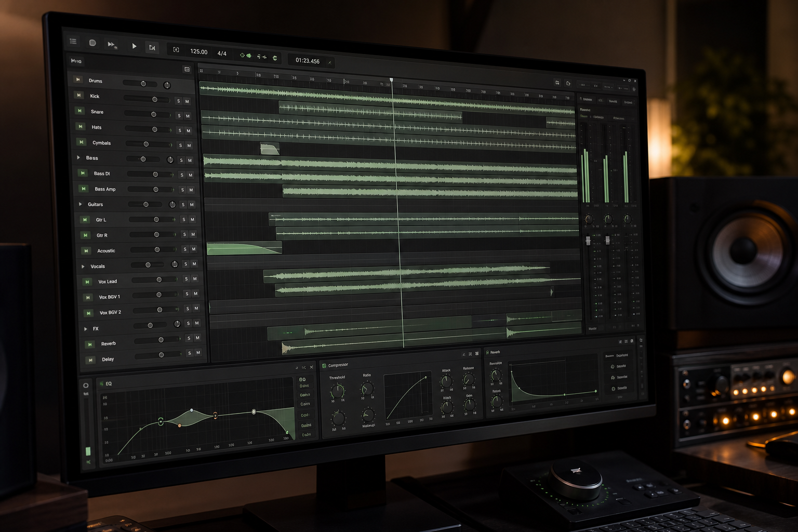Mute the Hats track
Viewport: 798px width, 532px height.
click(188, 130)
